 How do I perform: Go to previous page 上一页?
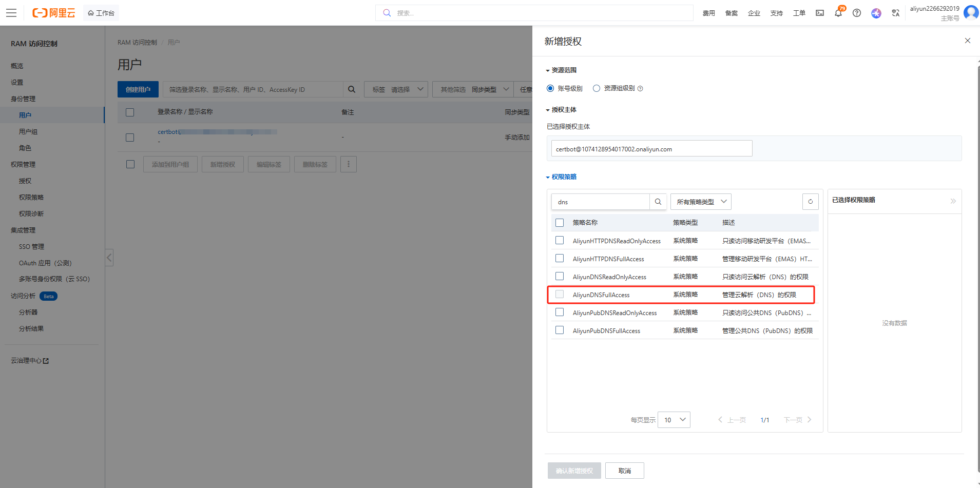[x=732, y=420]
